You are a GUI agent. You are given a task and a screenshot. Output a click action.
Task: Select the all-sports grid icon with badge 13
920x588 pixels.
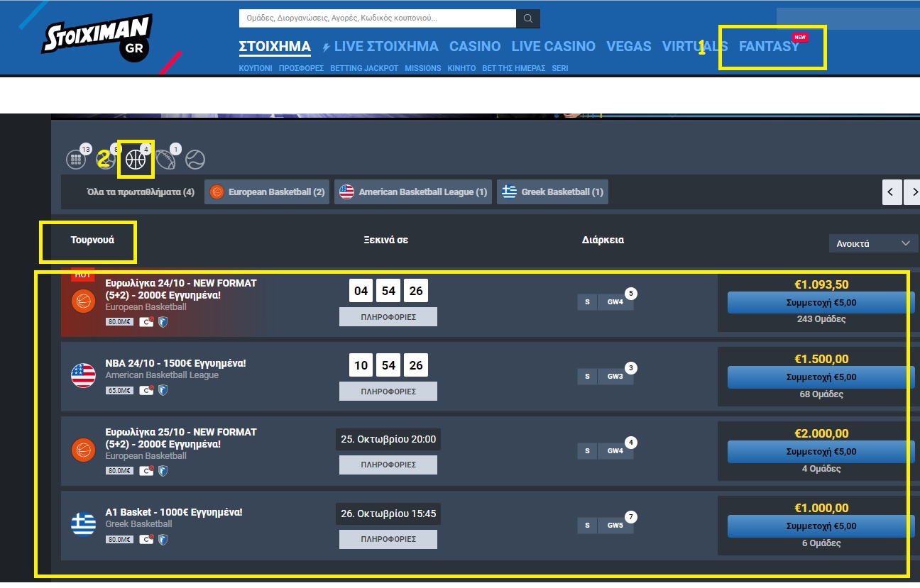76,160
